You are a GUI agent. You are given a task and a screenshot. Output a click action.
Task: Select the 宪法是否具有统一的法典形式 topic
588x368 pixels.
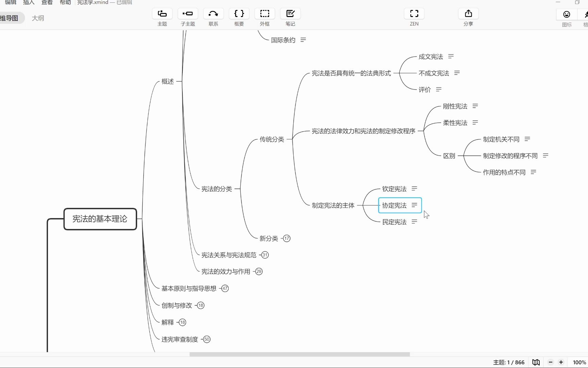click(351, 73)
